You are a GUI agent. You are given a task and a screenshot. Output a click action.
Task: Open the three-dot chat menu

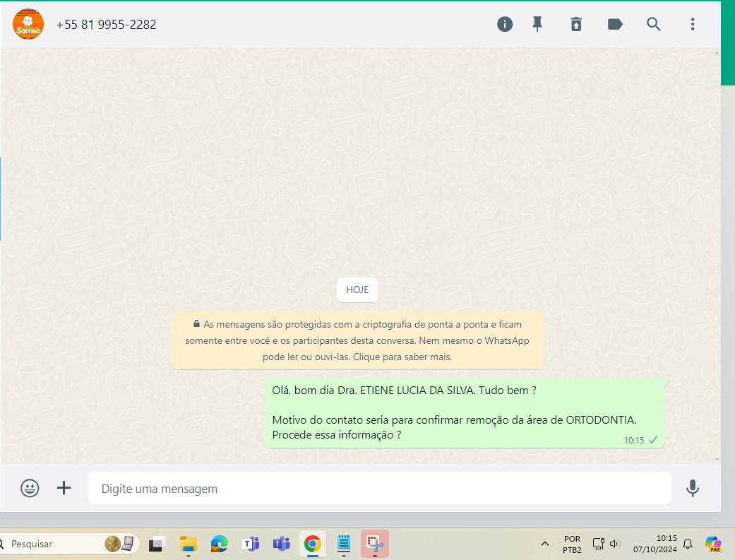pos(693,24)
